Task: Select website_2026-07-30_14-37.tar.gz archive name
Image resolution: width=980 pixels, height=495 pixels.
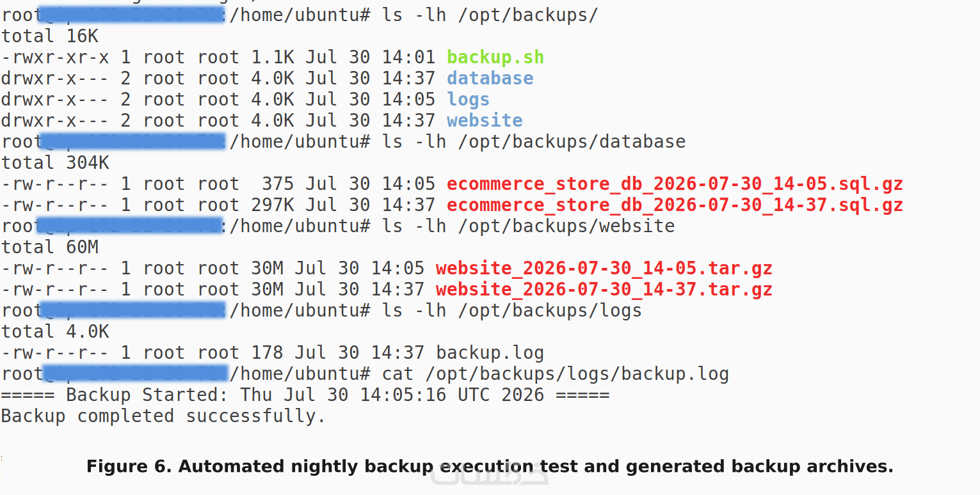Action: click(x=604, y=290)
